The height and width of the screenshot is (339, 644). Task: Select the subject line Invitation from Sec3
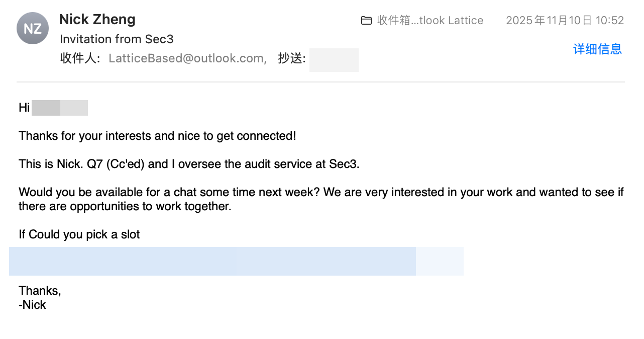click(x=117, y=39)
